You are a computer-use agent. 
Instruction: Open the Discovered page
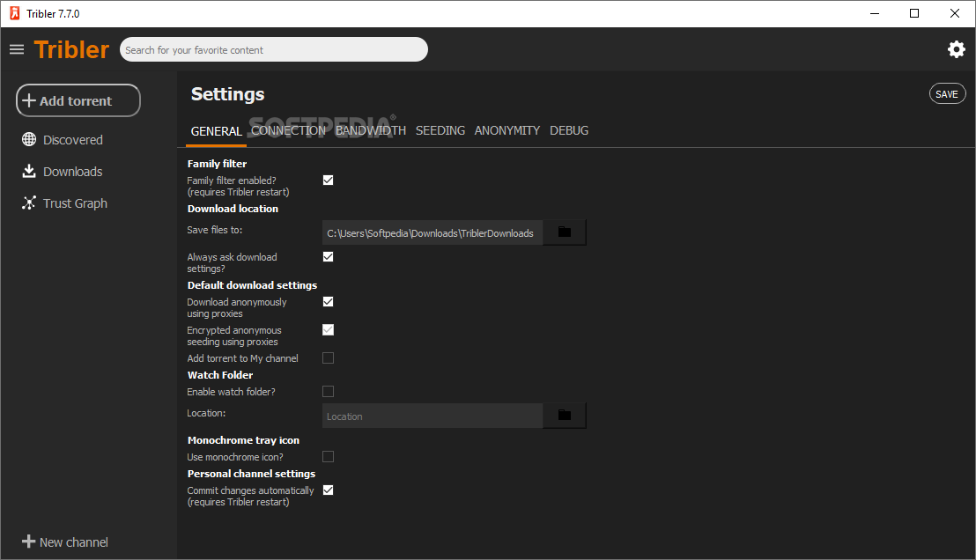73,140
